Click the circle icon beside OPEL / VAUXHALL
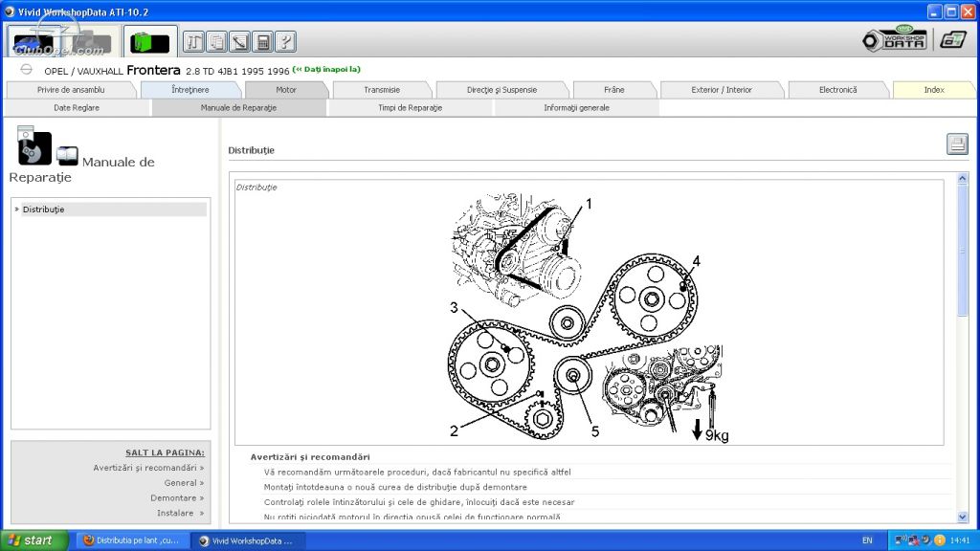Image resolution: width=980 pixels, height=551 pixels. click(26, 69)
